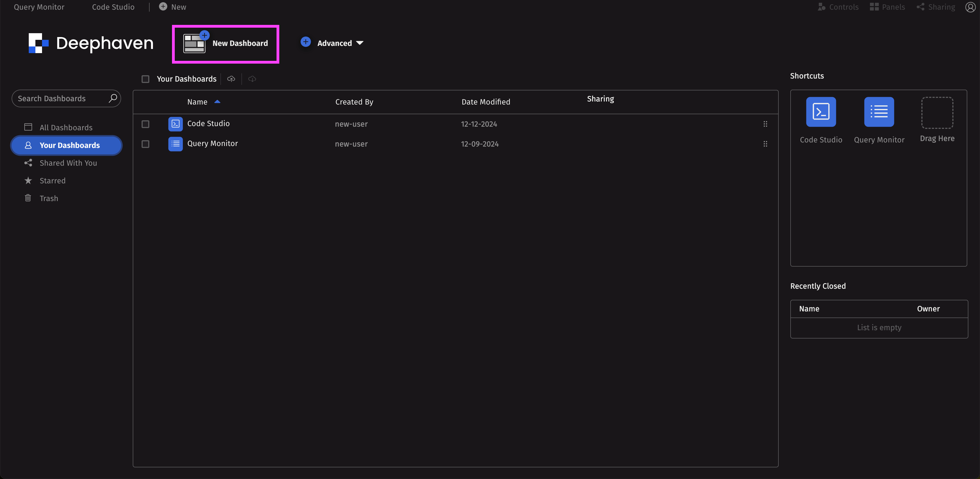Click the New Dashboard button
The height and width of the screenshot is (479, 980).
point(226,43)
